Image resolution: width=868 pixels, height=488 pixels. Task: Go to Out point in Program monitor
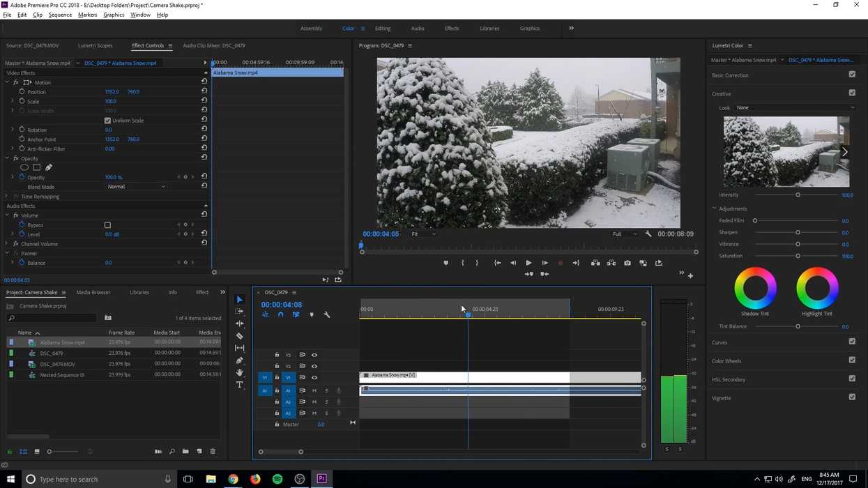(x=576, y=263)
